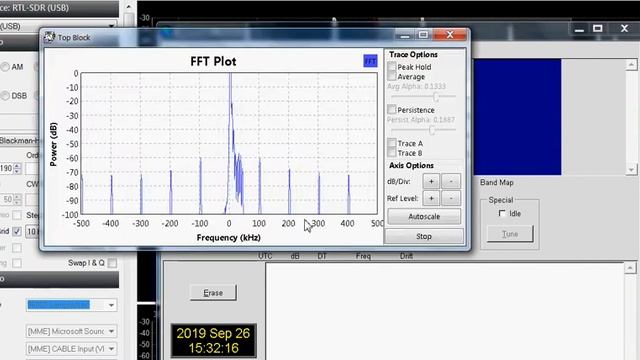Click the Band Map scrollbar down arrow

(x=631, y=169)
